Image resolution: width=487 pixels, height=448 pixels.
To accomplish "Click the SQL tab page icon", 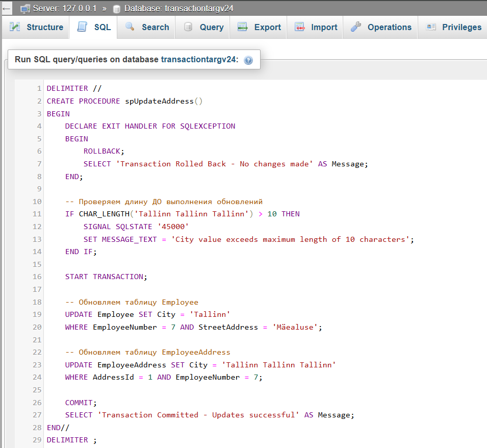I will click(x=82, y=27).
